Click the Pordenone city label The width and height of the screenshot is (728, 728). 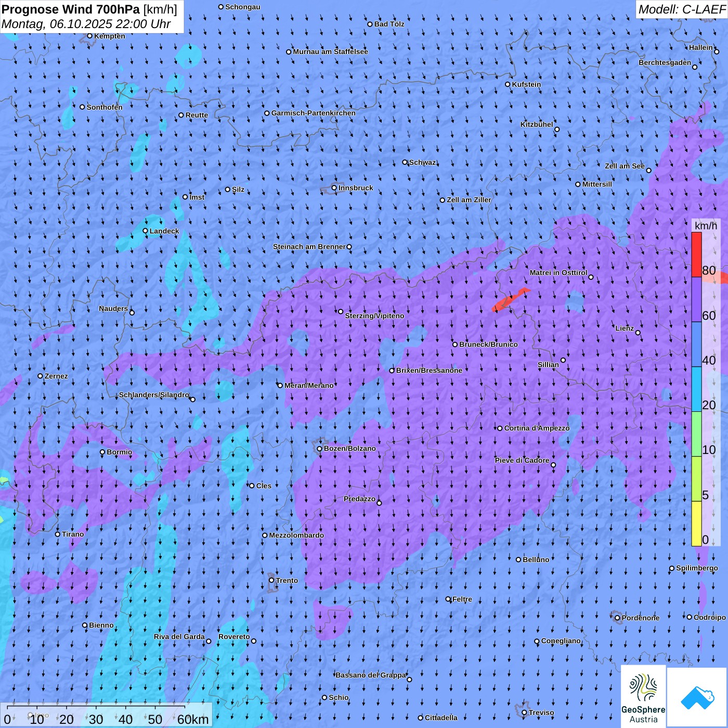coord(641,618)
